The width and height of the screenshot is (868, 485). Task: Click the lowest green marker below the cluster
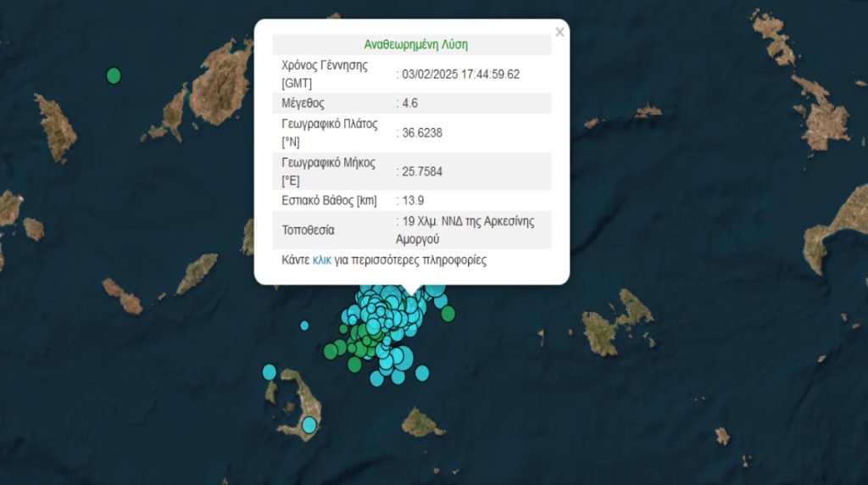point(354,365)
